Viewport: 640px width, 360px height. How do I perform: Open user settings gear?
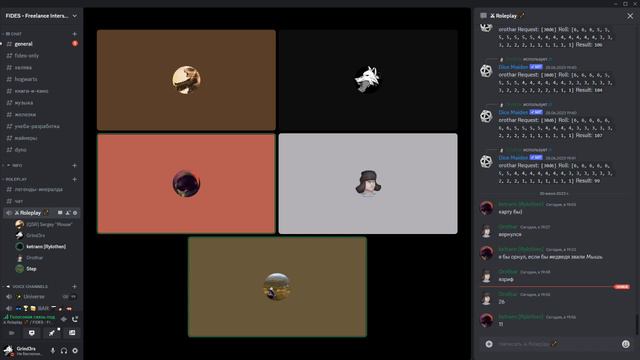click(75, 351)
